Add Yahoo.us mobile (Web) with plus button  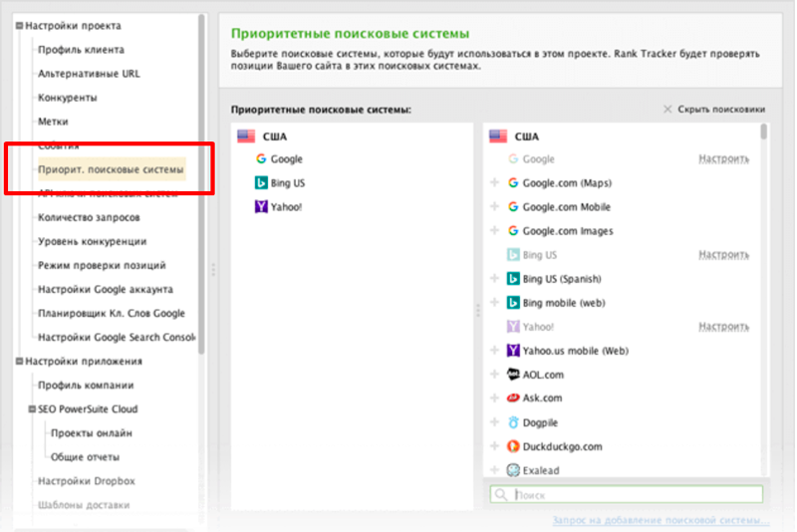(x=494, y=350)
